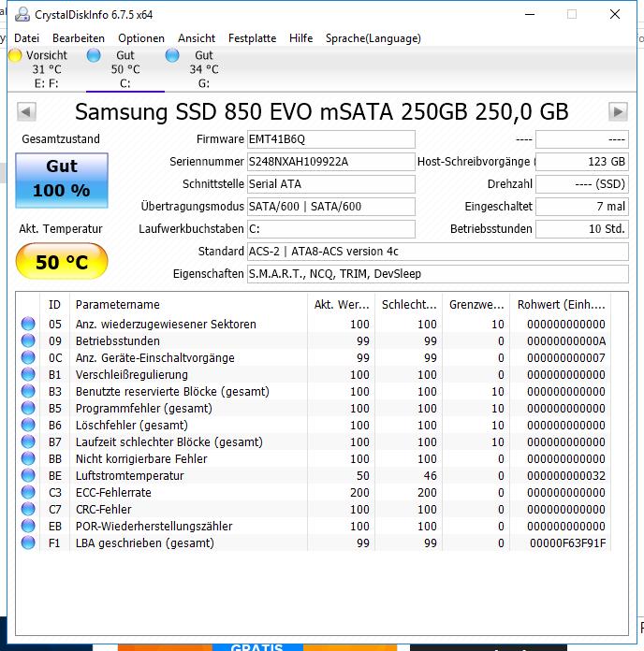The width and height of the screenshot is (644, 651).
Task: Open the Festplatte menu
Action: (x=252, y=38)
